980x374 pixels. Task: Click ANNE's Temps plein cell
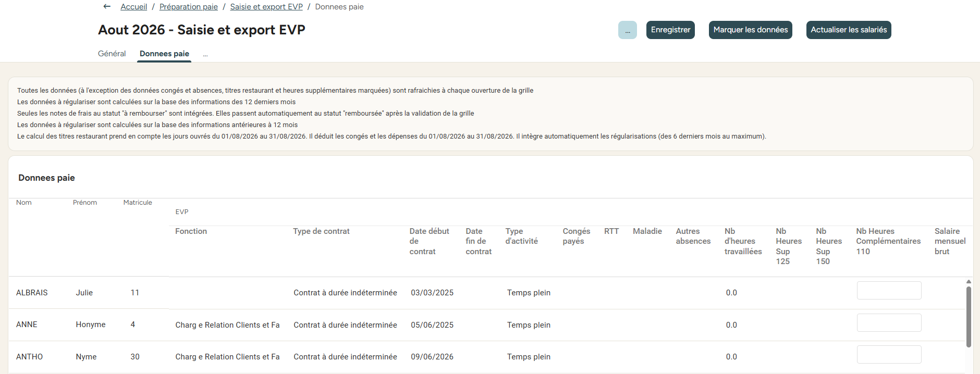529,325
